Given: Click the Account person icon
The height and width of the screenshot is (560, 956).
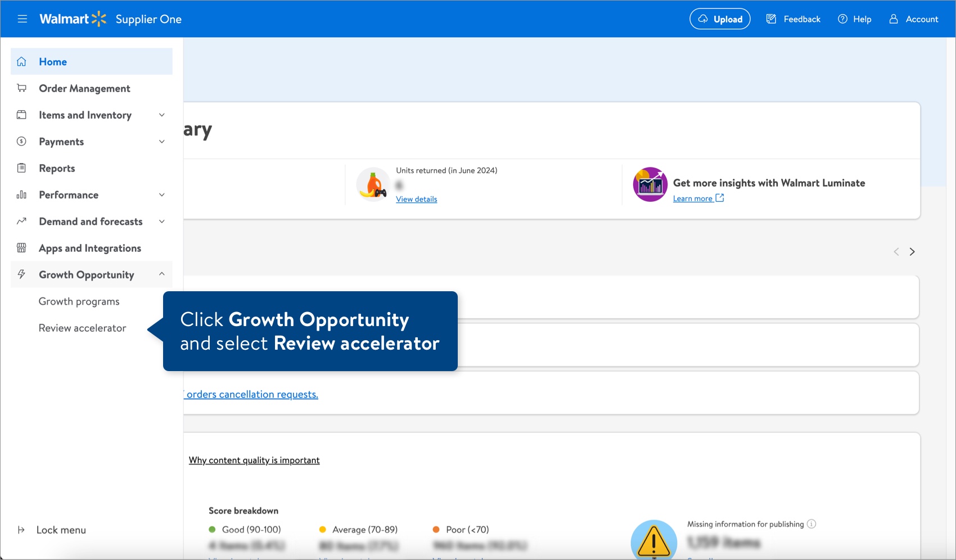Looking at the screenshot, I should point(893,19).
